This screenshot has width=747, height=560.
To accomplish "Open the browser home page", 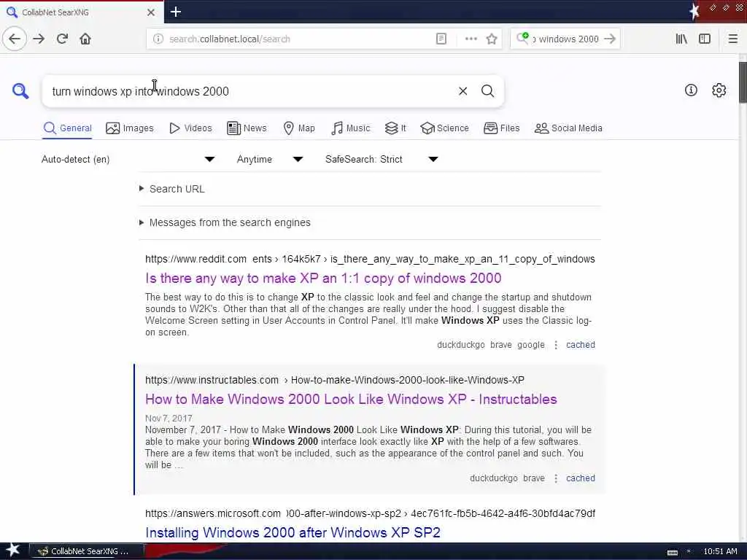I will click(85, 39).
